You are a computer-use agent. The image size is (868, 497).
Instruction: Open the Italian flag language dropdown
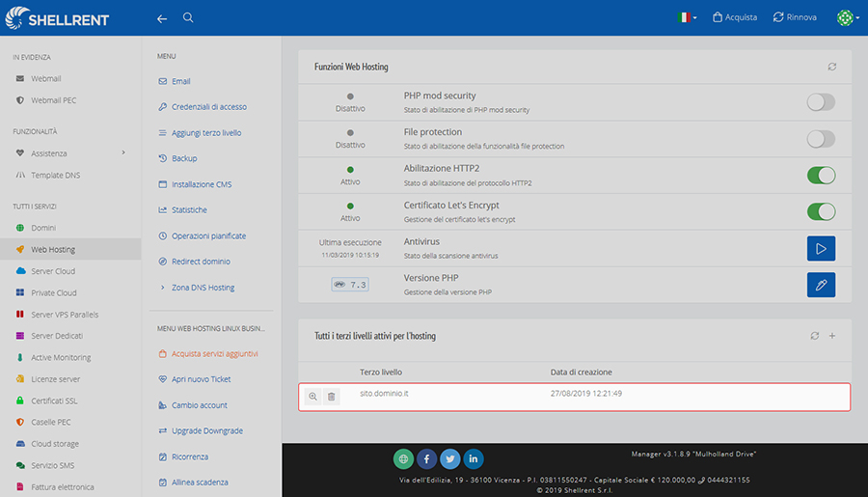point(687,17)
